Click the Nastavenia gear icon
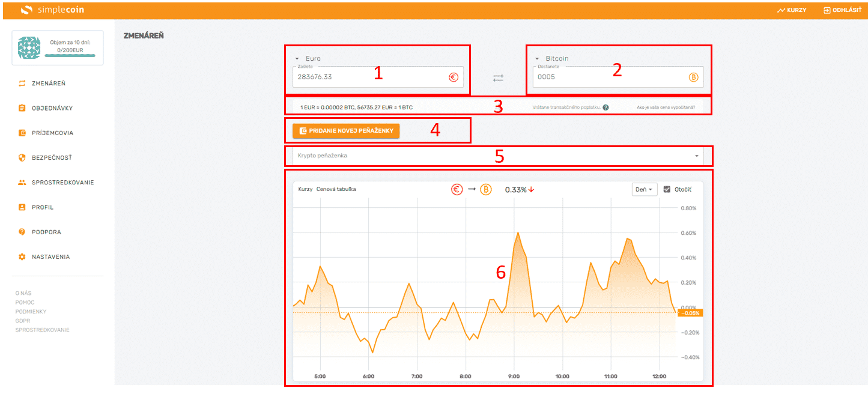Screen dimensions: 868x397 (22, 257)
